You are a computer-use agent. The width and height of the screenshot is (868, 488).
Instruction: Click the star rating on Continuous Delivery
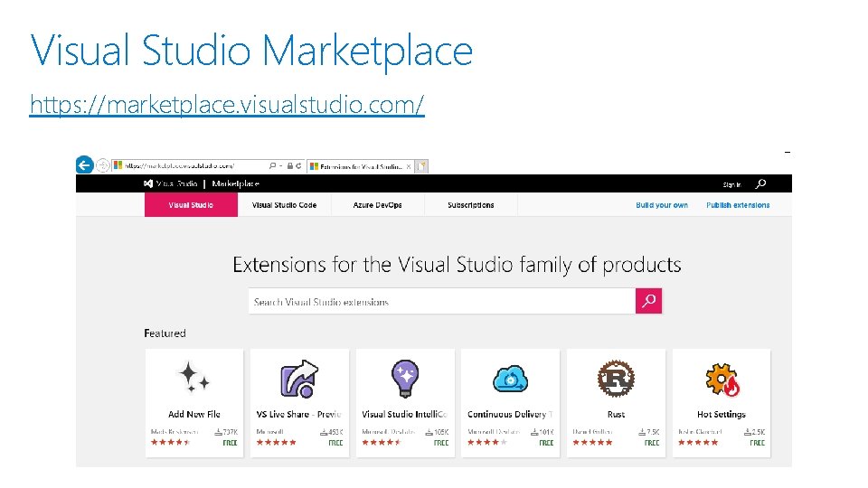tap(487, 442)
